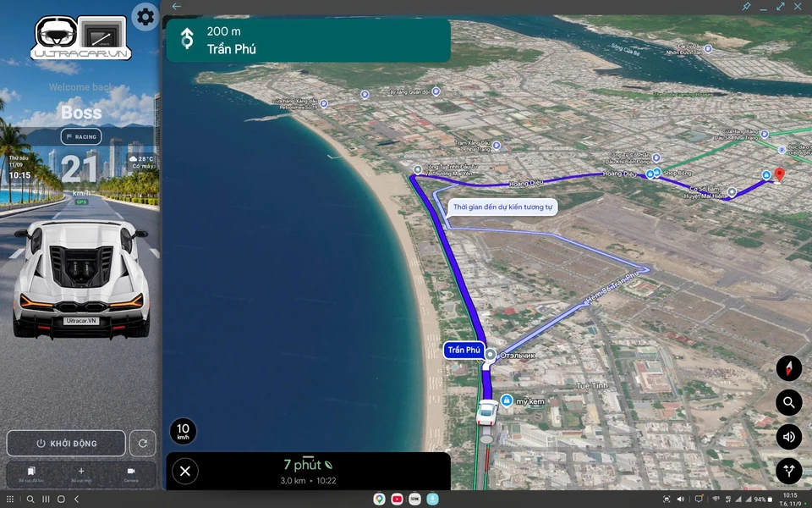This screenshot has width=812, height=508.
Task: Select the mỹ kem shop marker
Action: pos(507,400)
